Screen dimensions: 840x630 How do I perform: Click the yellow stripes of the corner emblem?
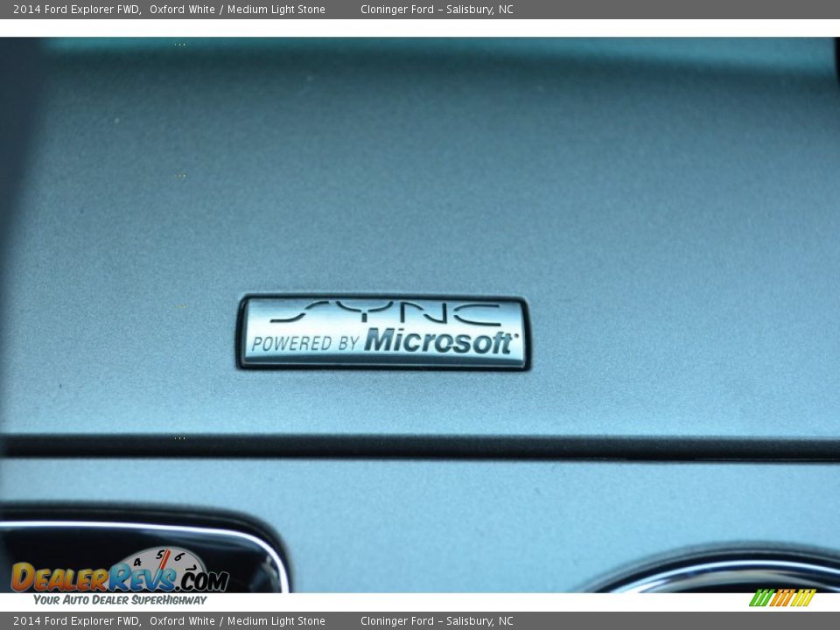pos(803,598)
